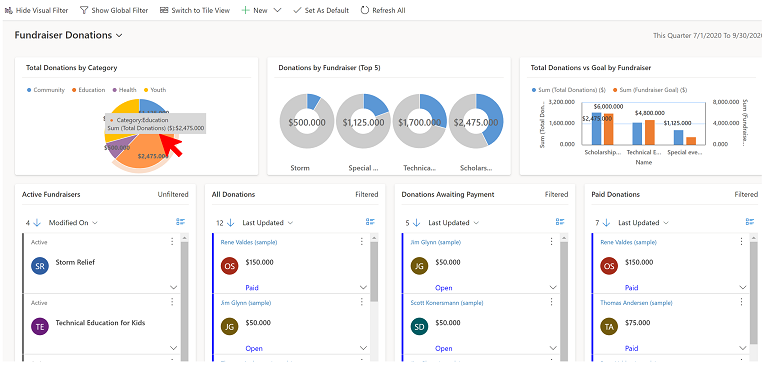This screenshot has height=371, width=781.
Task: Click TA avatar on Thomas Andersen card
Action: coord(609,326)
